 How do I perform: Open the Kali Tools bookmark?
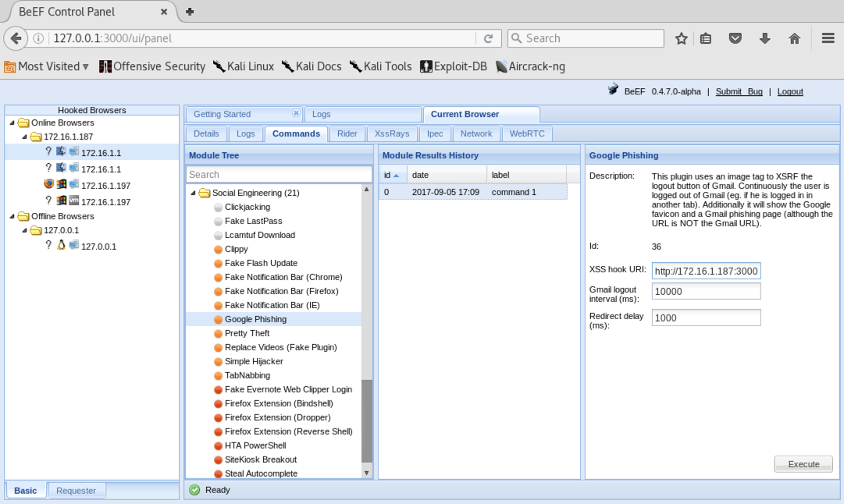(380, 66)
